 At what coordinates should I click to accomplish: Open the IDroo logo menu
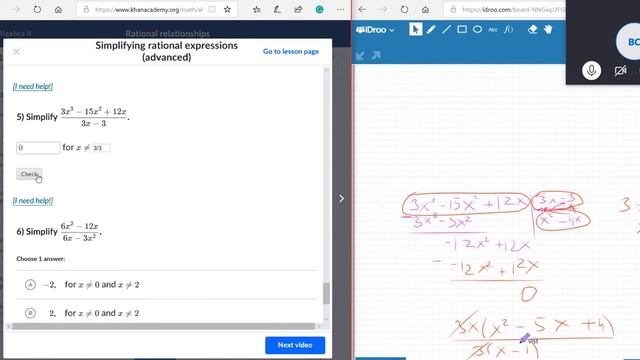(375, 30)
